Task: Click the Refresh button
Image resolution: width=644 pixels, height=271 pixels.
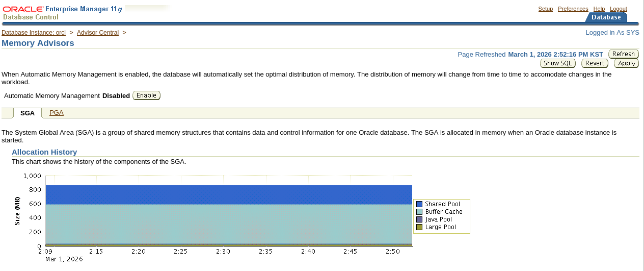Action: pyautogui.click(x=624, y=54)
